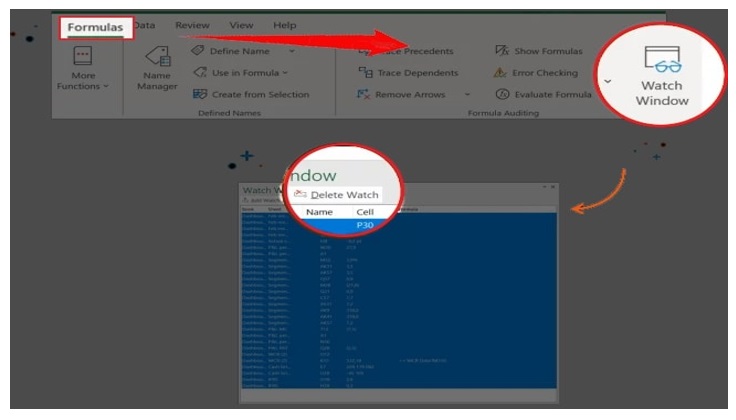Sort by the Cell column header
Screen dimensions: 736x420
click(x=365, y=212)
